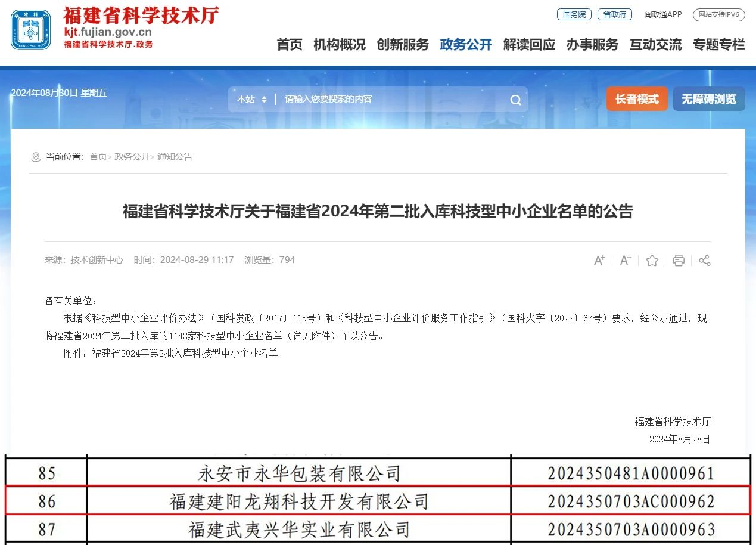Image resolution: width=756 pixels, height=545 pixels.
Task: Open the 解读回应 section
Action: pos(529,45)
